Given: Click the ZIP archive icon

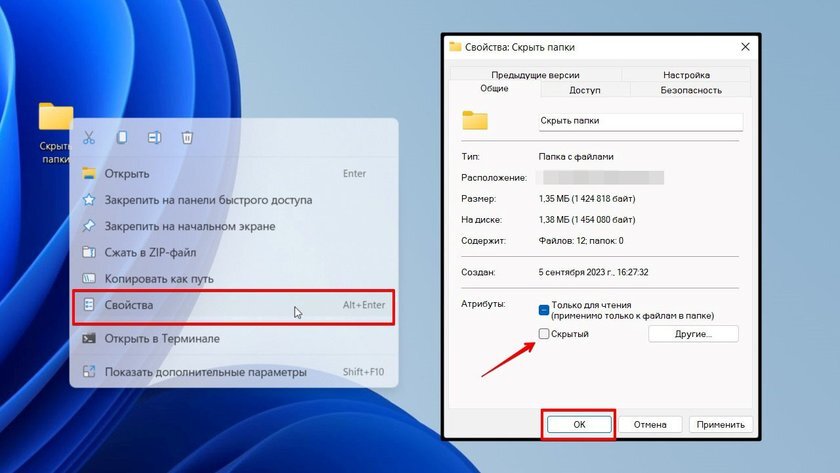Looking at the screenshot, I should pyautogui.click(x=89, y=252).
